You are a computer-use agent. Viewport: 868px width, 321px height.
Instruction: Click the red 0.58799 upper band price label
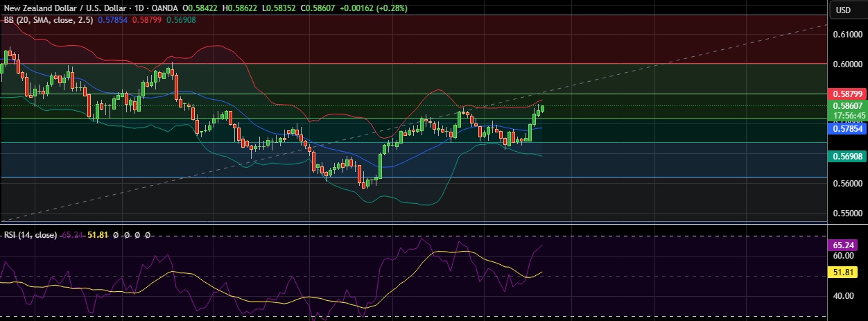(847, 94)
